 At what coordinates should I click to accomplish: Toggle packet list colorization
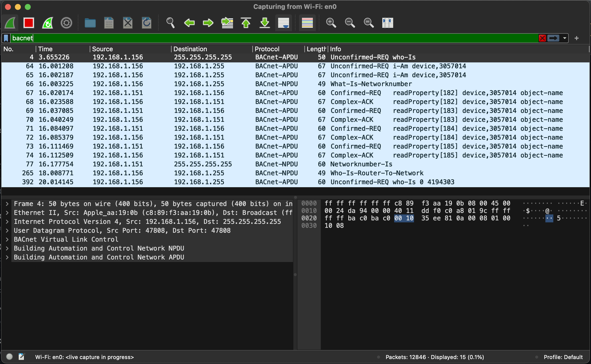[x=307, y=23]
